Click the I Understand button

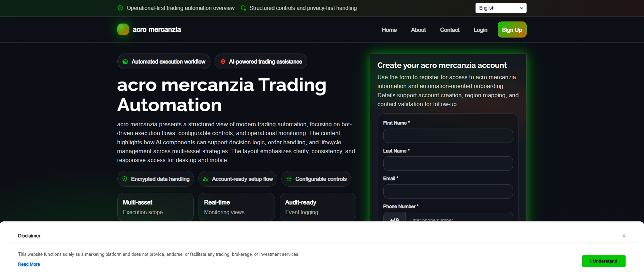(604, 261)
